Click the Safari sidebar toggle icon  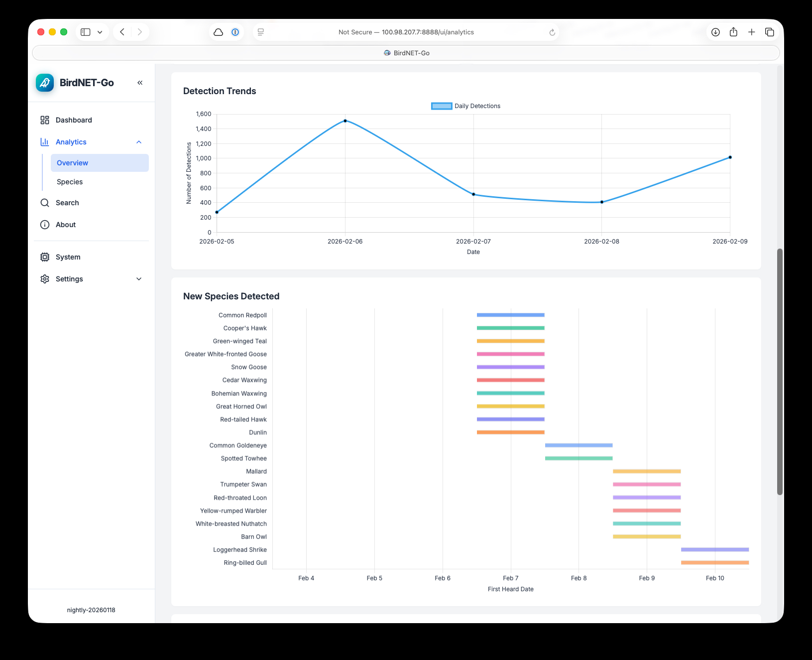[86, 32]
